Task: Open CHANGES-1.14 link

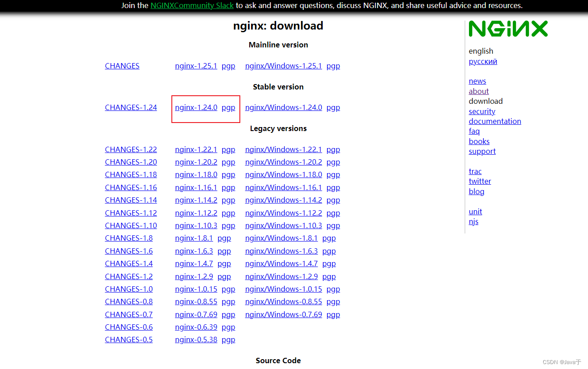Action: coord(131,200)
